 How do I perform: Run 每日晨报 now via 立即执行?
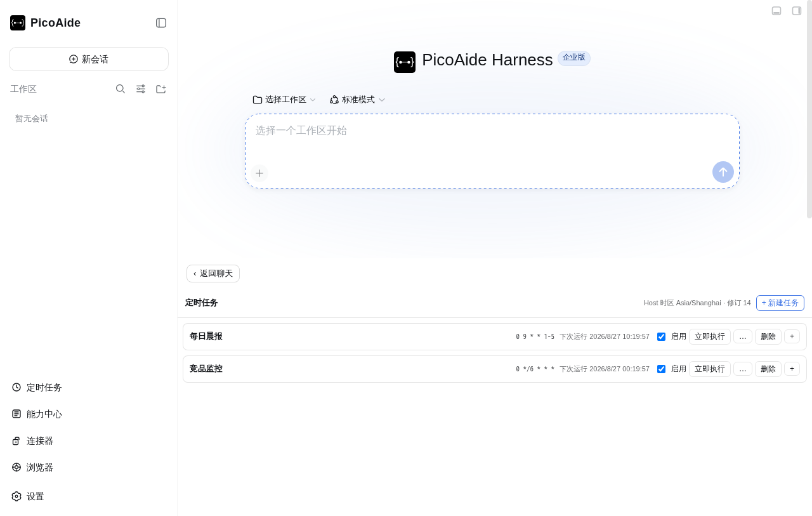click(x=710, y=337)
